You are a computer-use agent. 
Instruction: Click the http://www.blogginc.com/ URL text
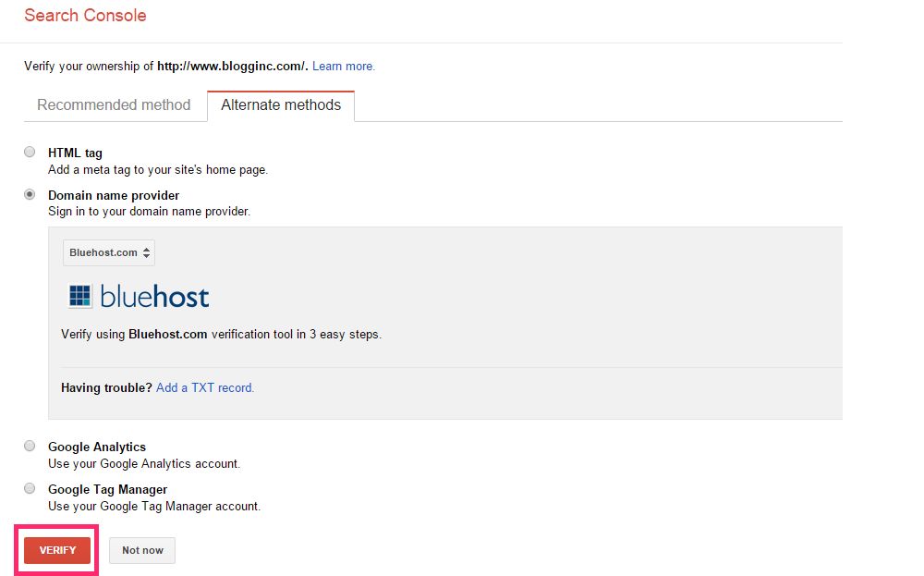coord(232,66)
